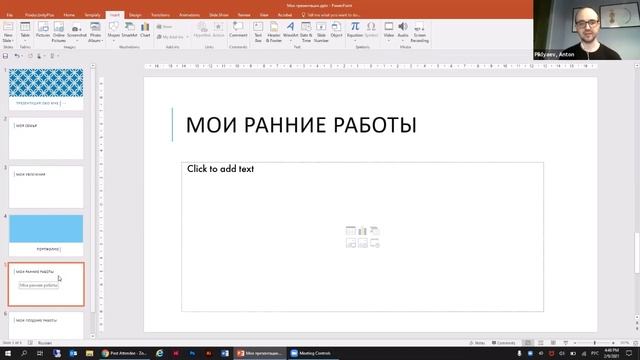Switch to the Slide Show ribbon tab
The width and height of the screenshot is (640, 360).
tap(219, 15)
